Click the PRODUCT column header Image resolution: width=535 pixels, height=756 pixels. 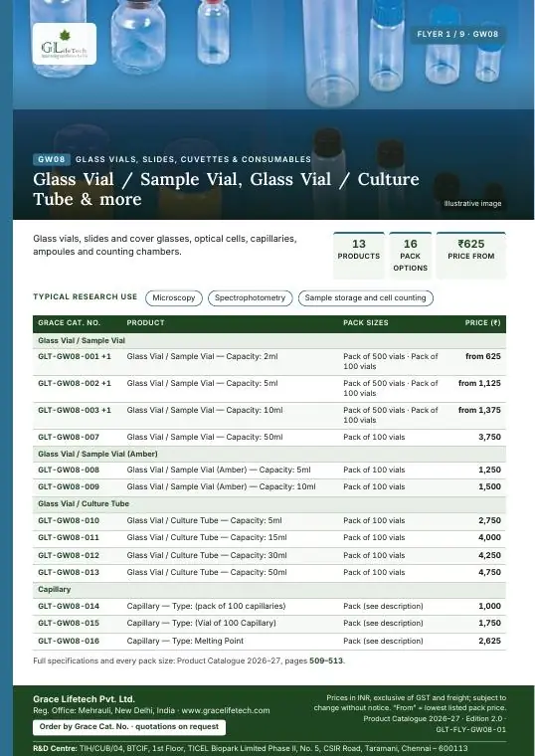pos(145,323)
